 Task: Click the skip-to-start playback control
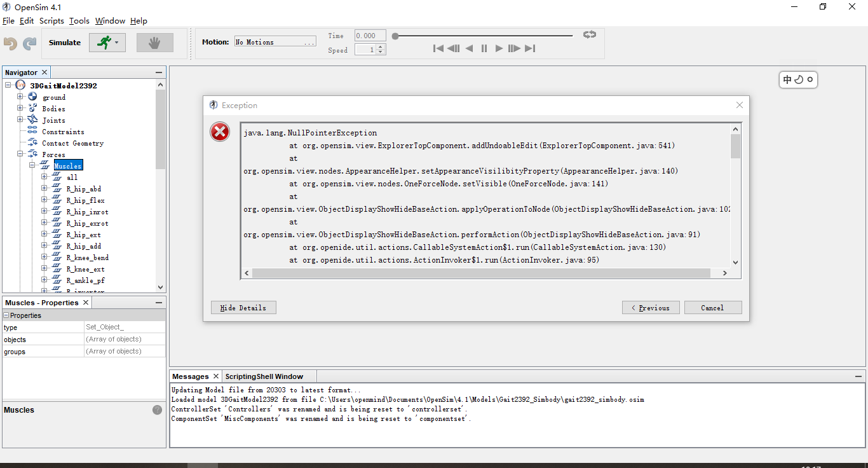[438, 48]
